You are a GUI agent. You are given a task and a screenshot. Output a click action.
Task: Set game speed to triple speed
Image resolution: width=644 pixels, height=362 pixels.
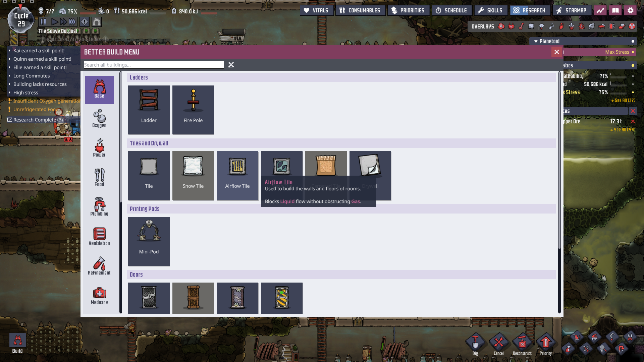tap(72, 22)
